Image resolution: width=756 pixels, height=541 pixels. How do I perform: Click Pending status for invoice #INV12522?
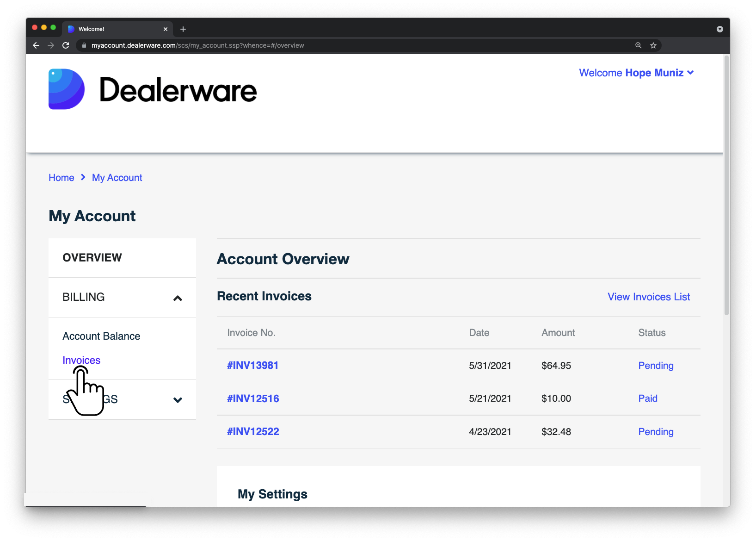click(x=656, y=431)
